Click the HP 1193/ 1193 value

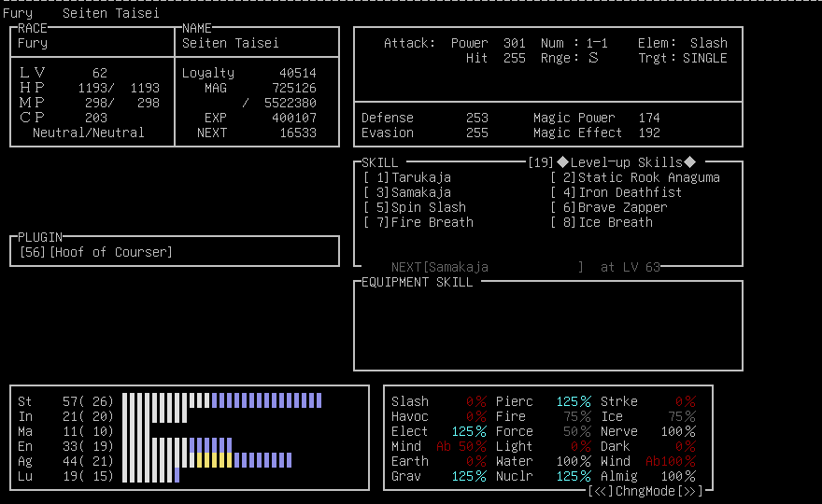[119, 88]
